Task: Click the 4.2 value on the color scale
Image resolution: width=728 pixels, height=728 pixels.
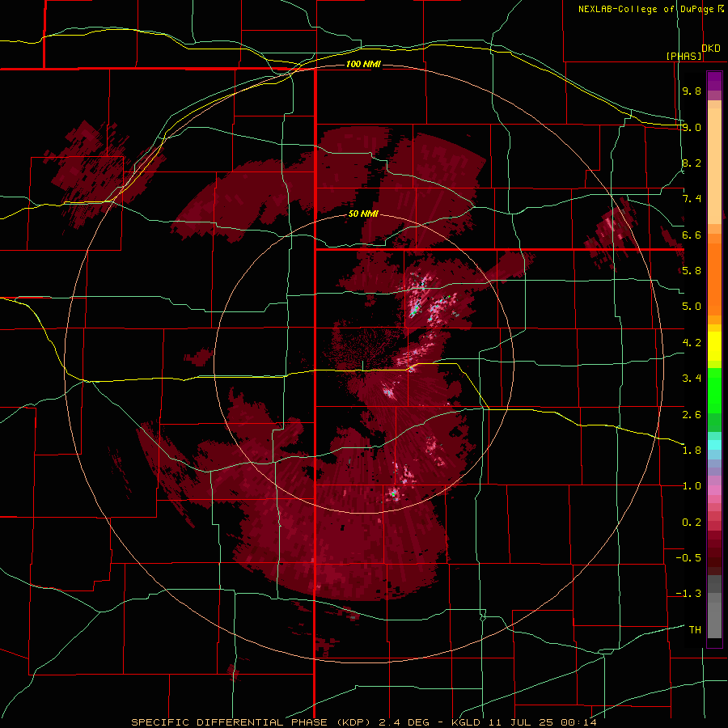Action: [692, 342]
